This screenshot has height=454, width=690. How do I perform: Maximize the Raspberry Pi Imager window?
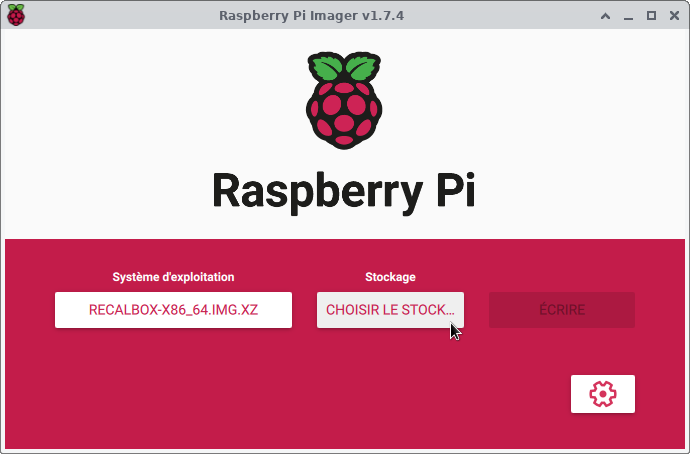tap(651, 16)
